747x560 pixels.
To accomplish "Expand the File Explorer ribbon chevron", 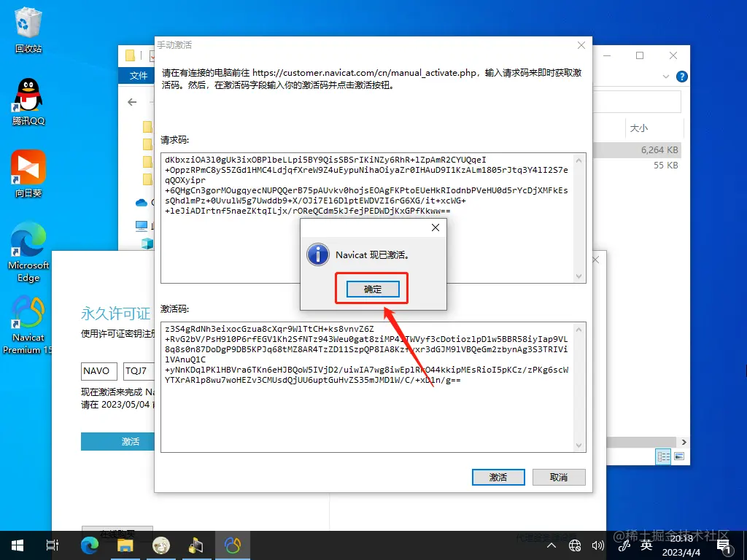I will point(666,77).
